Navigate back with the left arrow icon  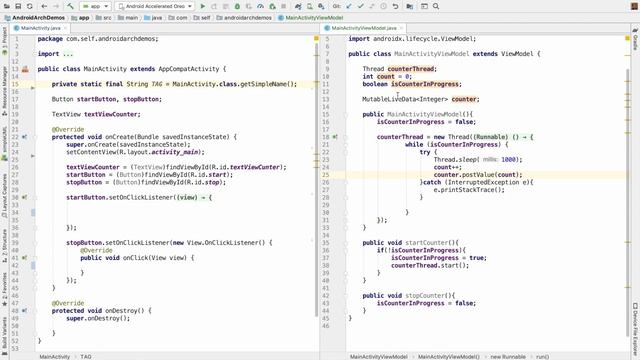(44, 6)
